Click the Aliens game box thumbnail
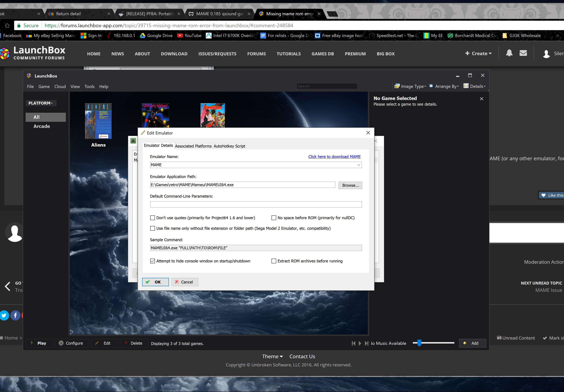 coord(98,121)
